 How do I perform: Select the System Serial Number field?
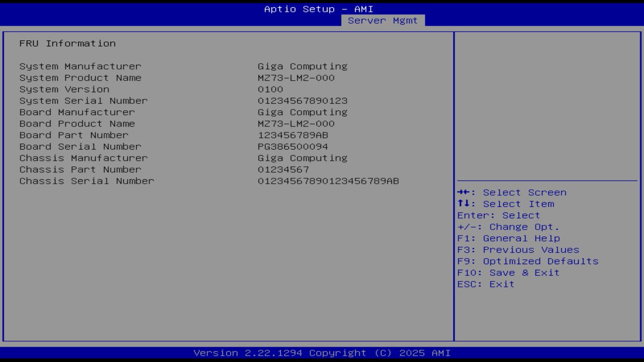pos(83,101)
